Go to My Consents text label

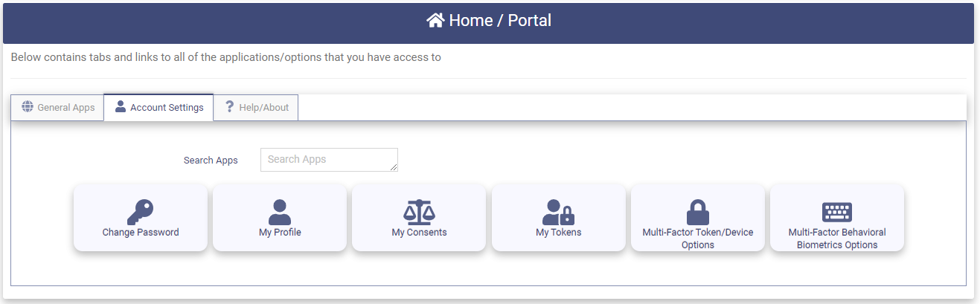click(x=419, y=233)
